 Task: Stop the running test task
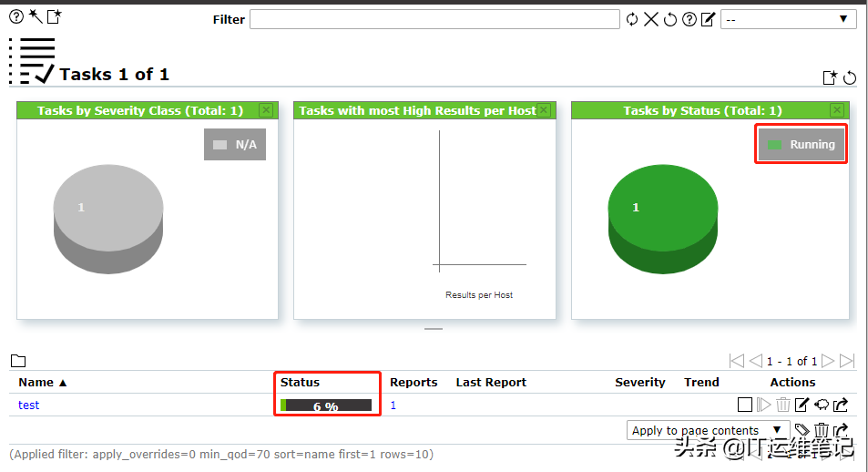click(745, 405)
